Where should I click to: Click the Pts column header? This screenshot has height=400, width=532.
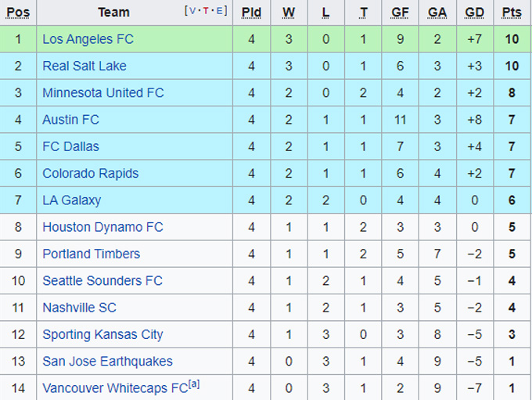512,12
